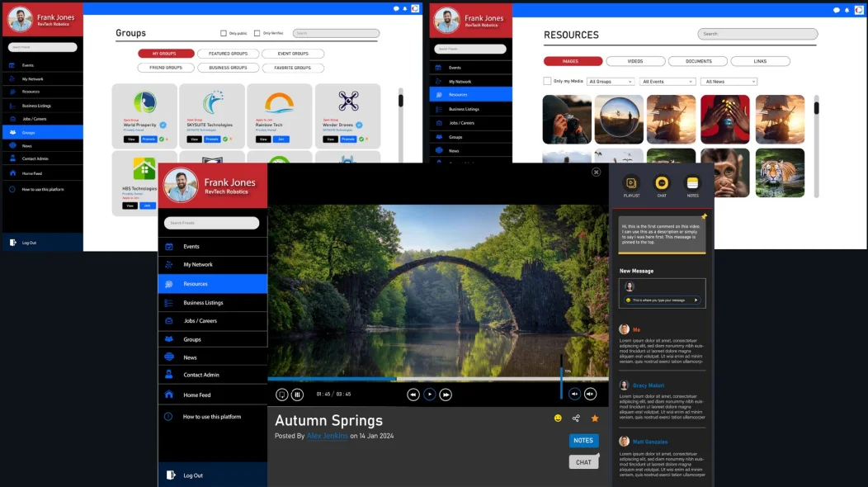Select the Featured Groups tab
This screenshot has width=868, height=487.
[x=228, y=54]
